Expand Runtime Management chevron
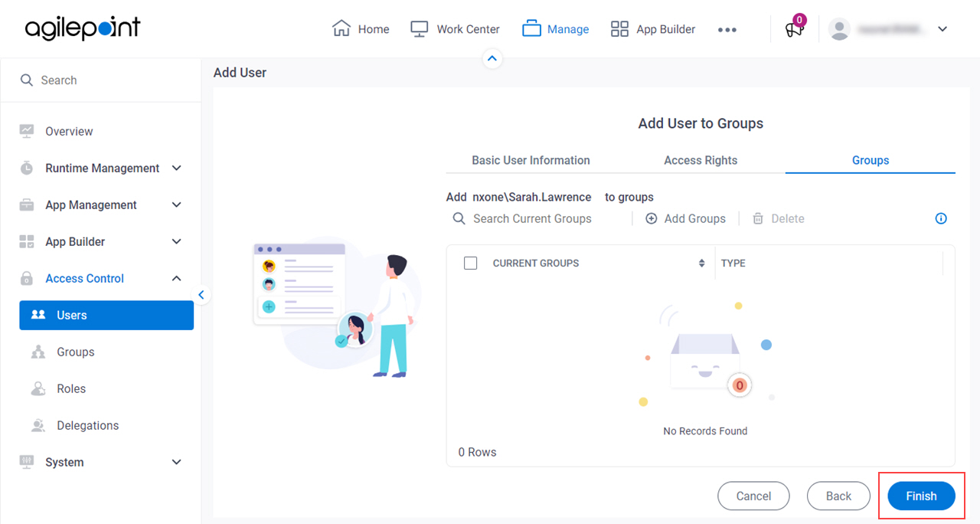The image size is (980, 524). tap(177, 168)
